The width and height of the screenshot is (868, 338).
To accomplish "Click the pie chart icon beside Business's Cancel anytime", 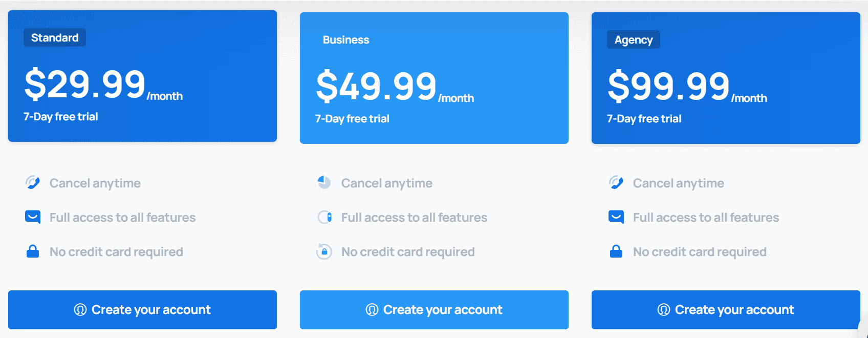I will (324, 182).
